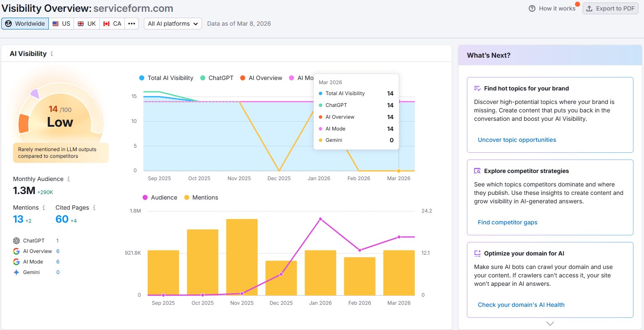The height and width of the screenshot is (330, 644).
Task: Click Find hot topics card icon
Action: (477, 88)
